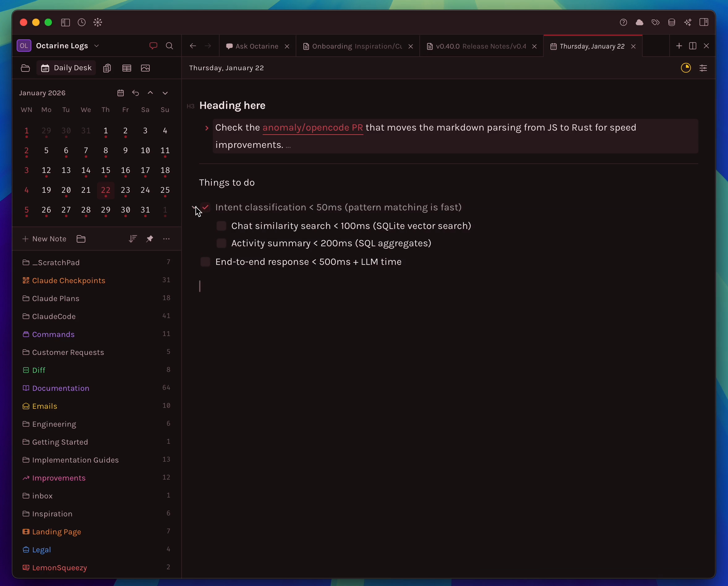The width and height of the screenshot is (728, 586).
Task: Click the database icon in the title bar
Action: pos(672,22)
